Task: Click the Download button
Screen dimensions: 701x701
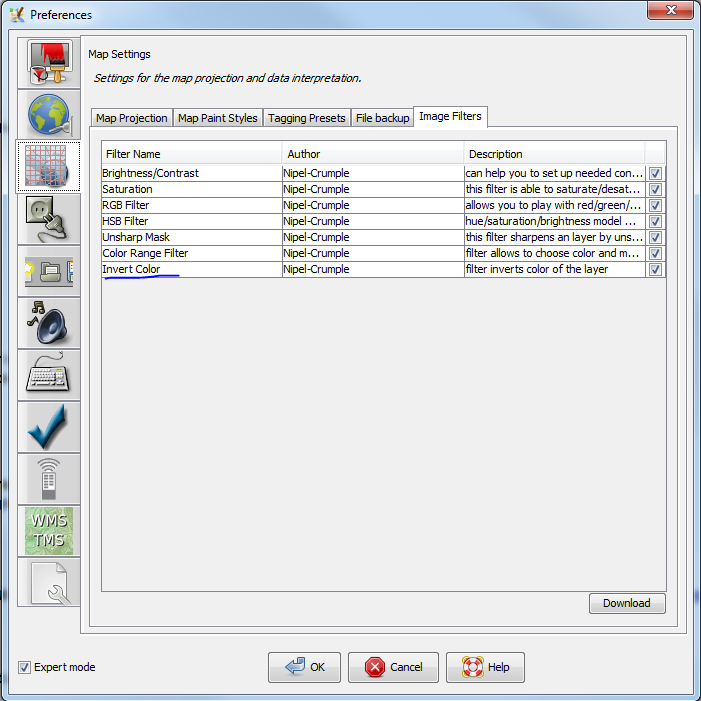Action: (627, 603)
